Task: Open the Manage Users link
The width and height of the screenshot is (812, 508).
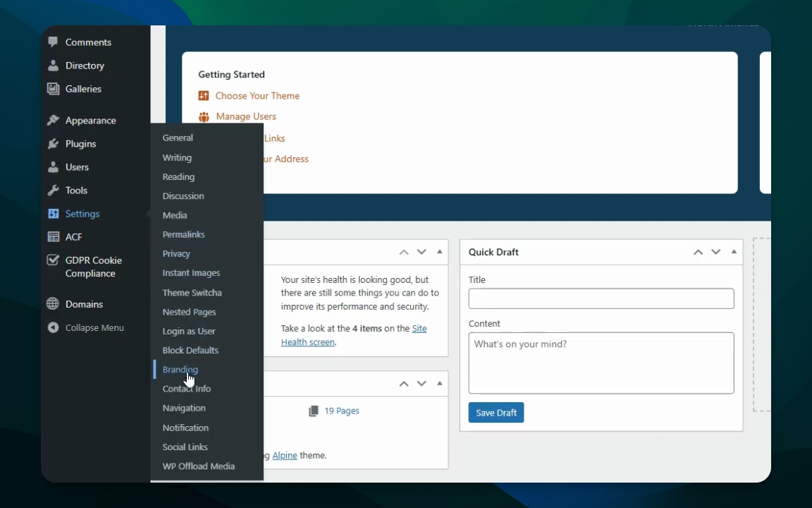Action: pos(246,116)
